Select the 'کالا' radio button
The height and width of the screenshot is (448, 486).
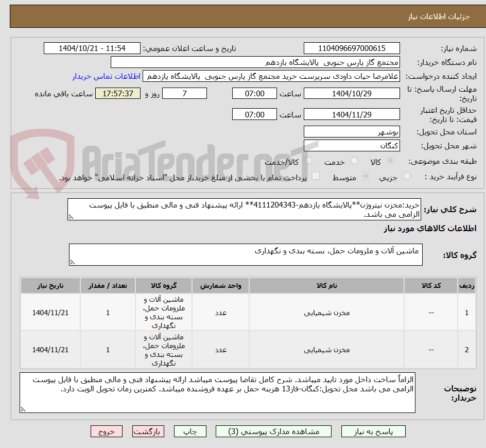pyautogui.click(x=391, y=161)
